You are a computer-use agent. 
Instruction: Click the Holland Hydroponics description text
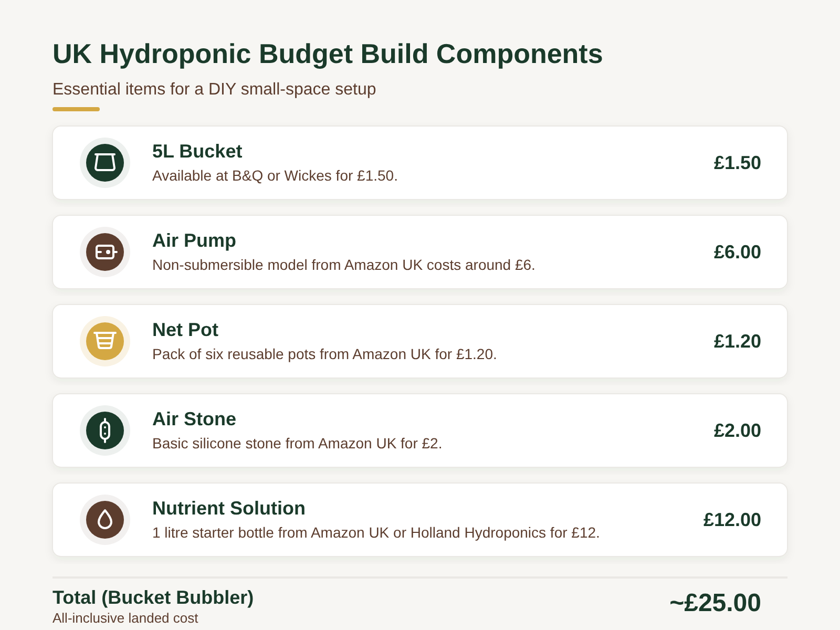click(375, 532)
